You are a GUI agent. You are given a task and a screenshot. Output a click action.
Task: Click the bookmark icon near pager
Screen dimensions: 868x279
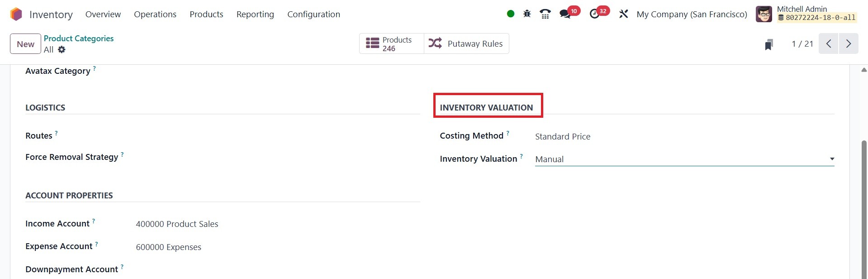768,44
